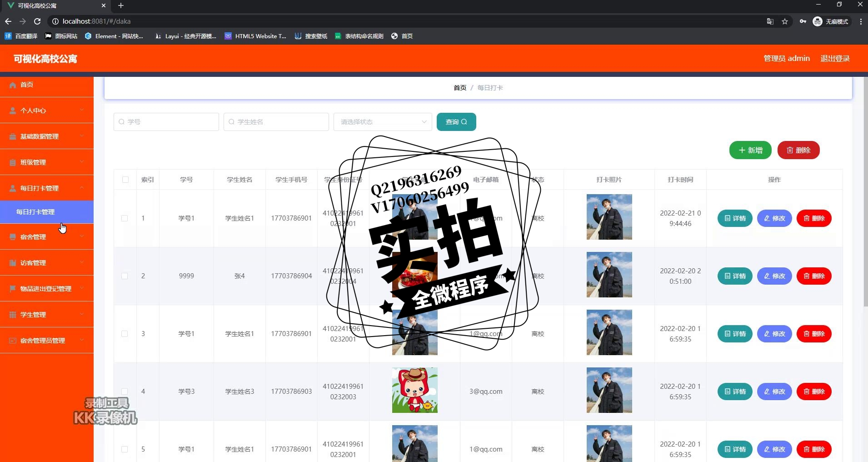Viewport: 868px width, 462px height.
Task: Check the checkbox for row 5
Action: [x=125, y=449]
